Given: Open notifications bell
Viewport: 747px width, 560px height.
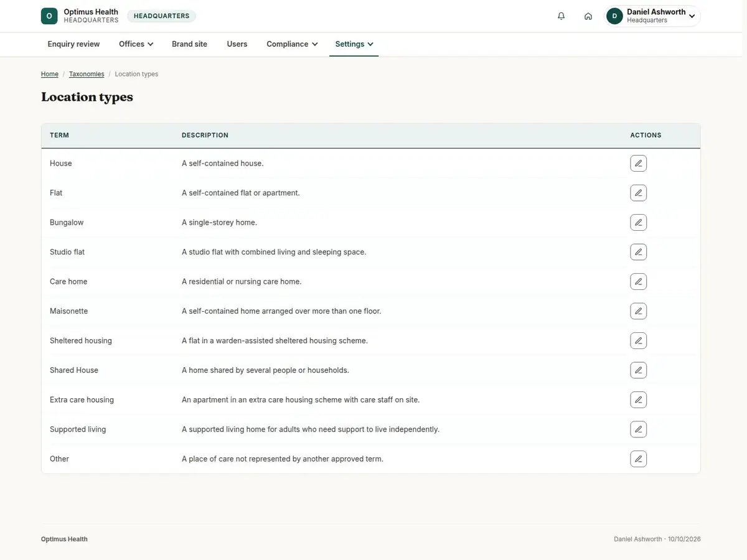Looking at the screenshot, I should click(561, 16).
